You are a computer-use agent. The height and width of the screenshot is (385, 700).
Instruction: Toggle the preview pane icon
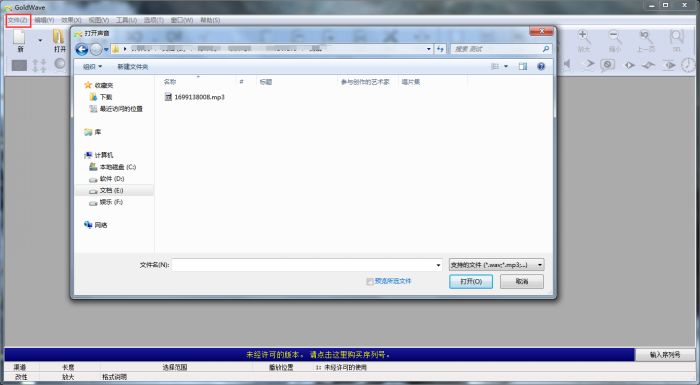tap(523, 67)
